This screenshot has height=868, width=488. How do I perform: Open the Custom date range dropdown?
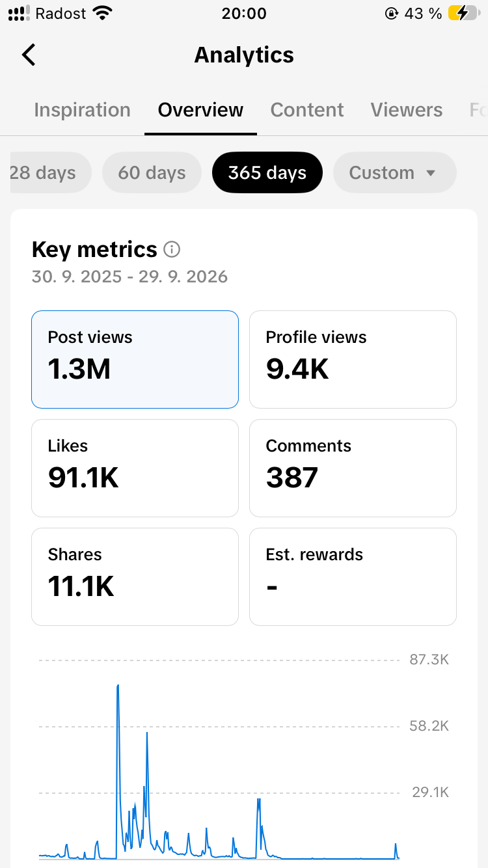394,172
